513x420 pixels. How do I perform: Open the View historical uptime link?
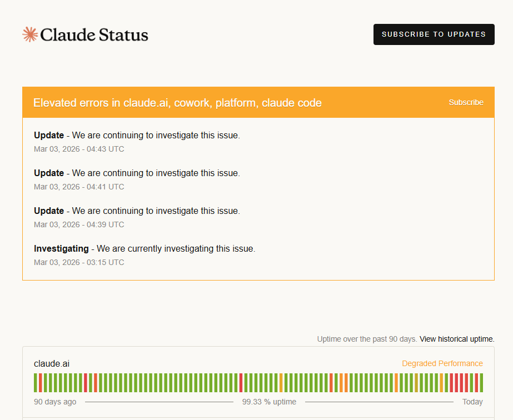pos(457,339)
